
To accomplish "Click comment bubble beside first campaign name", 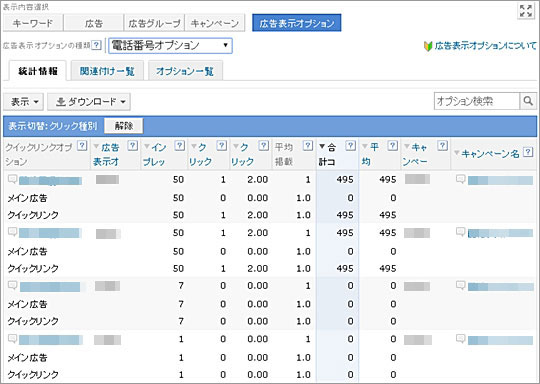I will coord(460,179).
